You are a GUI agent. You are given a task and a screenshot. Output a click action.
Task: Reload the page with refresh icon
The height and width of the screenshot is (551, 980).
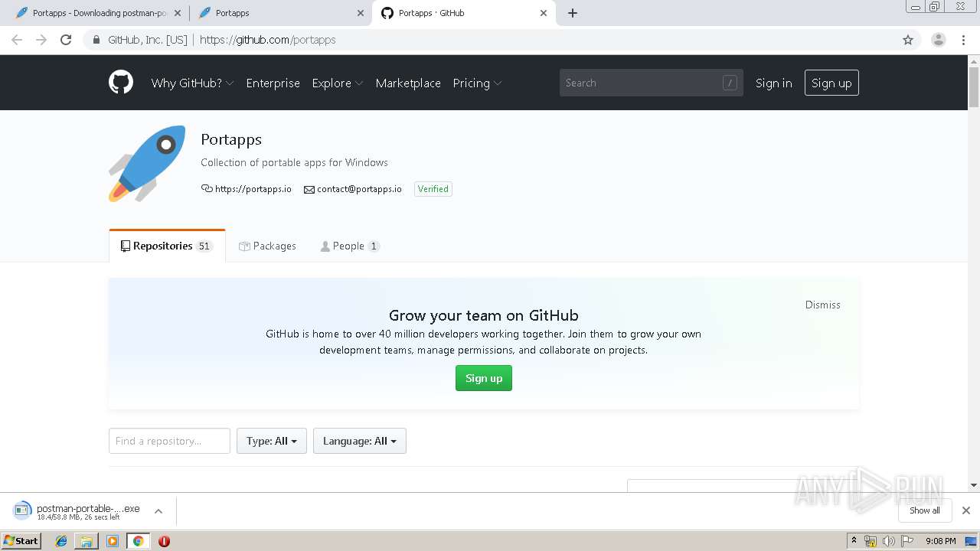(x=66, y=40)
